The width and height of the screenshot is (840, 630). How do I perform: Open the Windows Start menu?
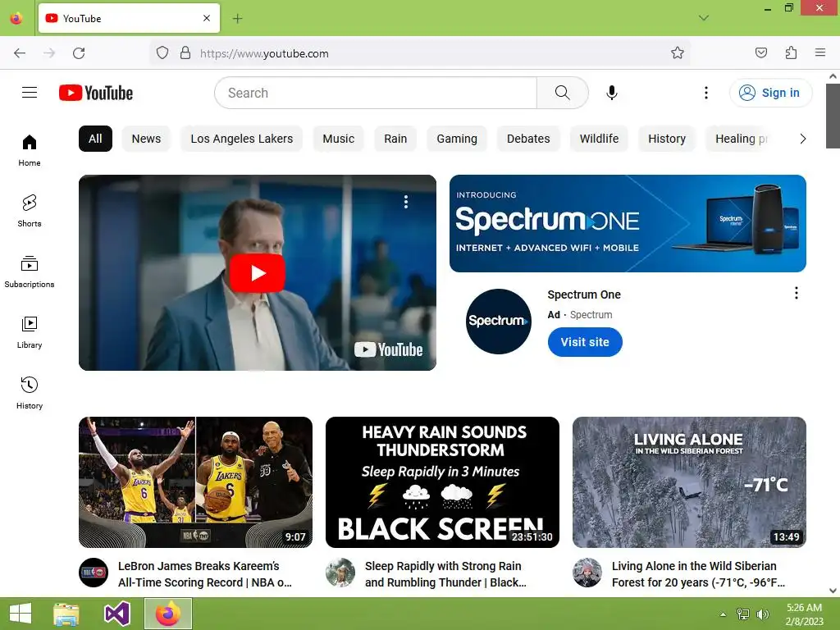point(21,614)
